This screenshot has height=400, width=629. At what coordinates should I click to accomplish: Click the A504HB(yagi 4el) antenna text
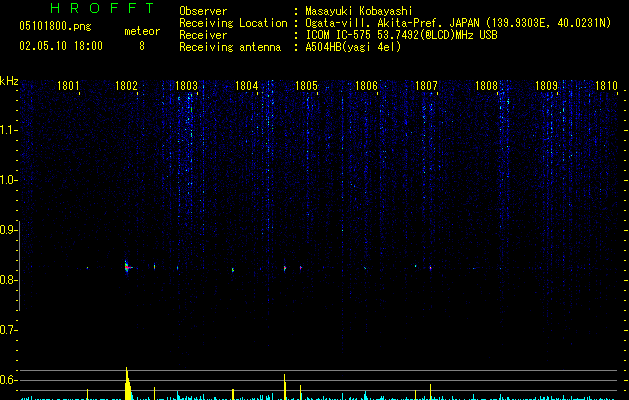tap(353, 47)
